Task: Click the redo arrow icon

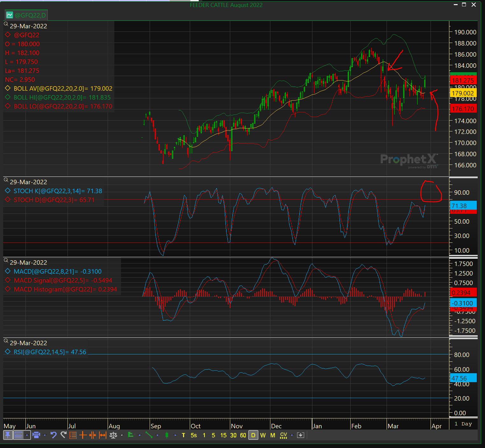Action: [x=63, y=435]
